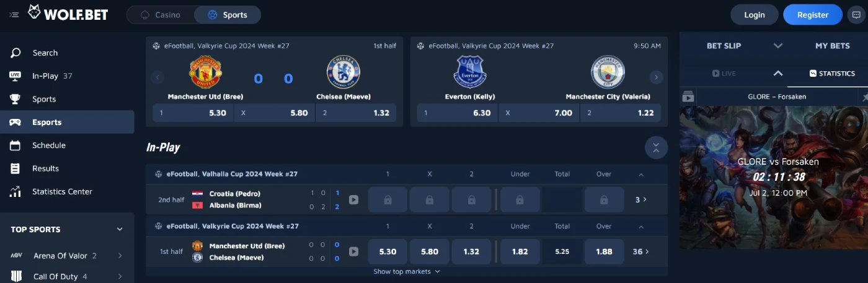Play live stream for Croatia vs Albania

point(353,199)
